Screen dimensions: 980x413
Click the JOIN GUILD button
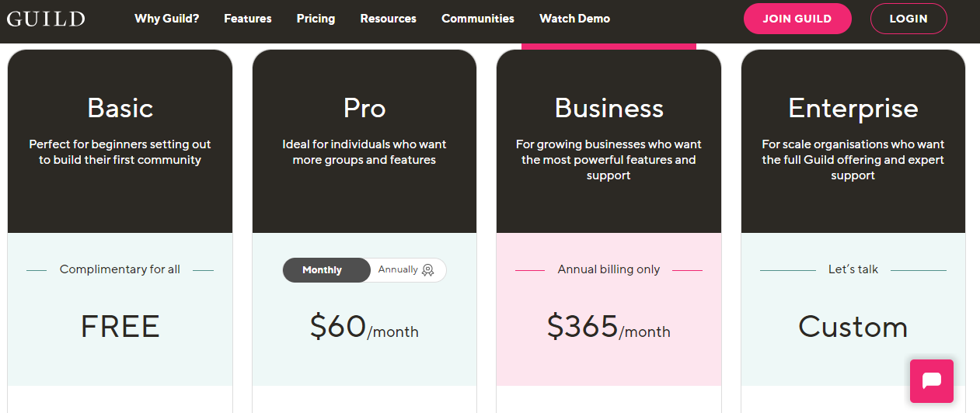click(797, 19)
